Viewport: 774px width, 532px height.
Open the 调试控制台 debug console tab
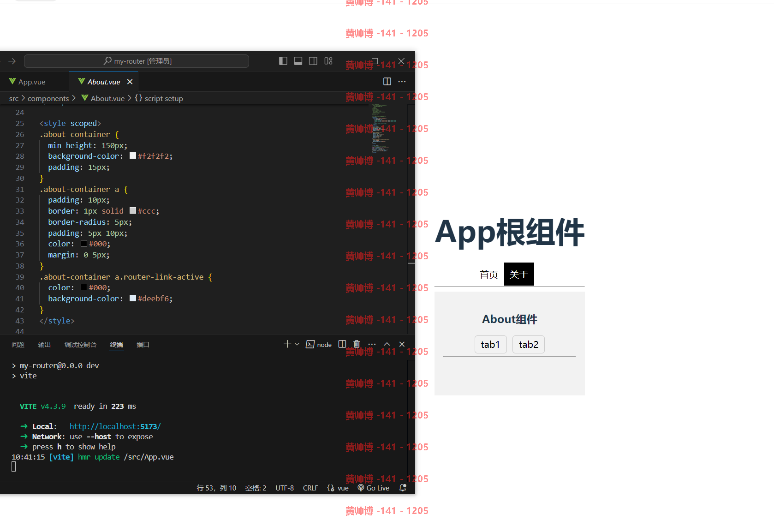coord(80,345)
